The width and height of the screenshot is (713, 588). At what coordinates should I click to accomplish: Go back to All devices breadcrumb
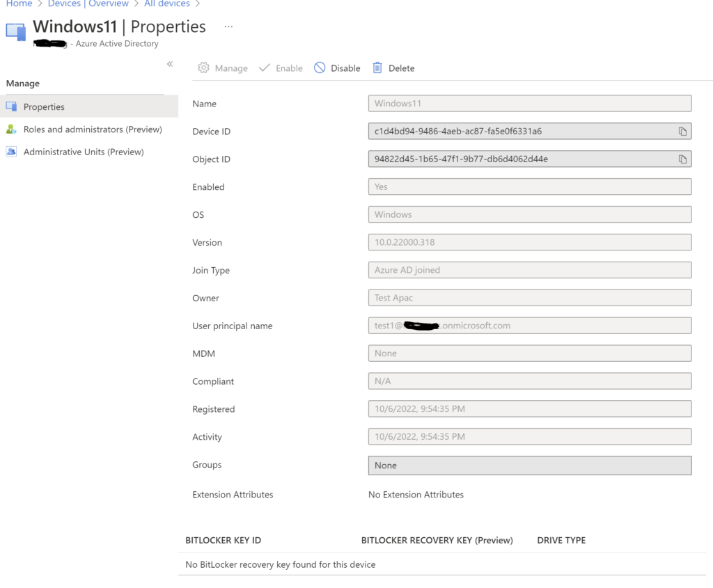[166, 4]
